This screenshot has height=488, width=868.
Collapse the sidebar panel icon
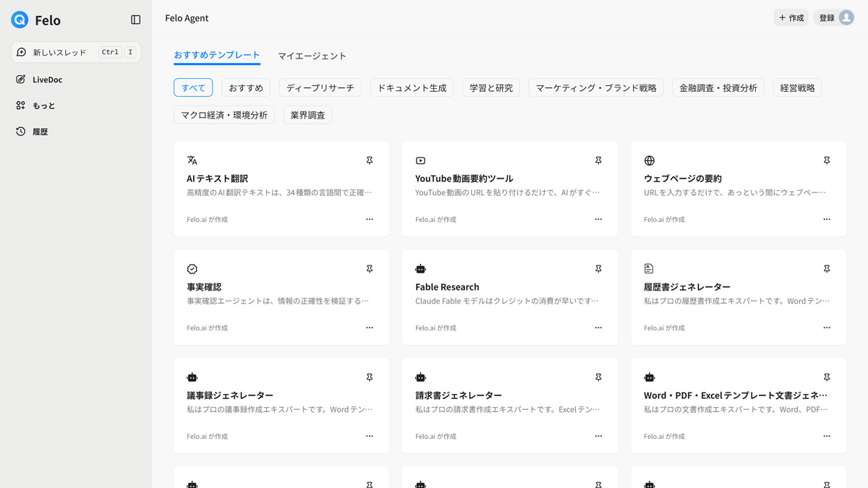pyautogui.click(x=135, y=20)
